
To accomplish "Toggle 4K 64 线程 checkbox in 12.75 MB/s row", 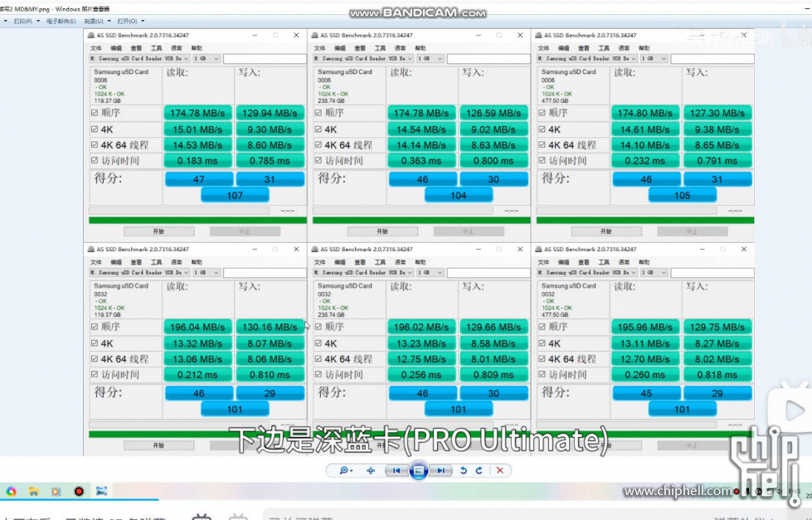I will point(318,358).
